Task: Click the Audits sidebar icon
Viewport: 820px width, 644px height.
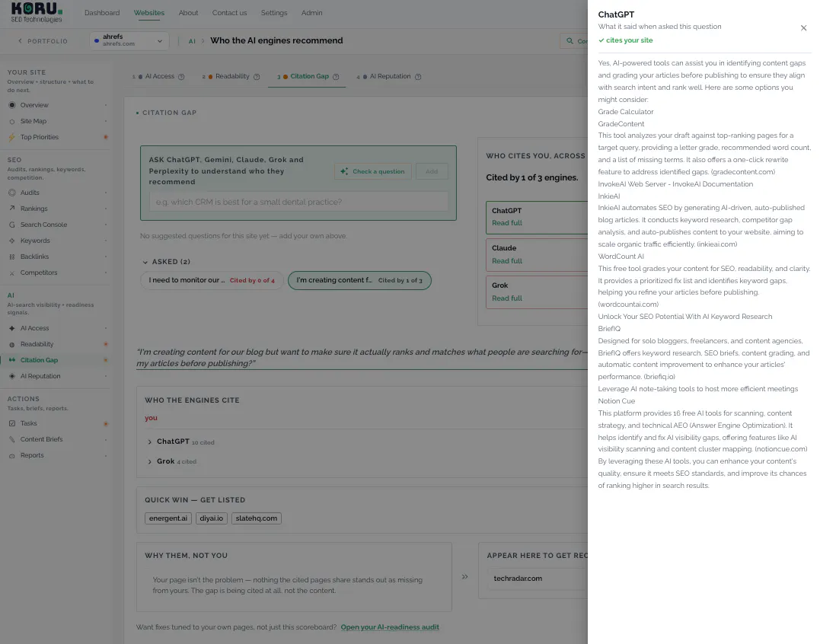Action: point(12,193)
